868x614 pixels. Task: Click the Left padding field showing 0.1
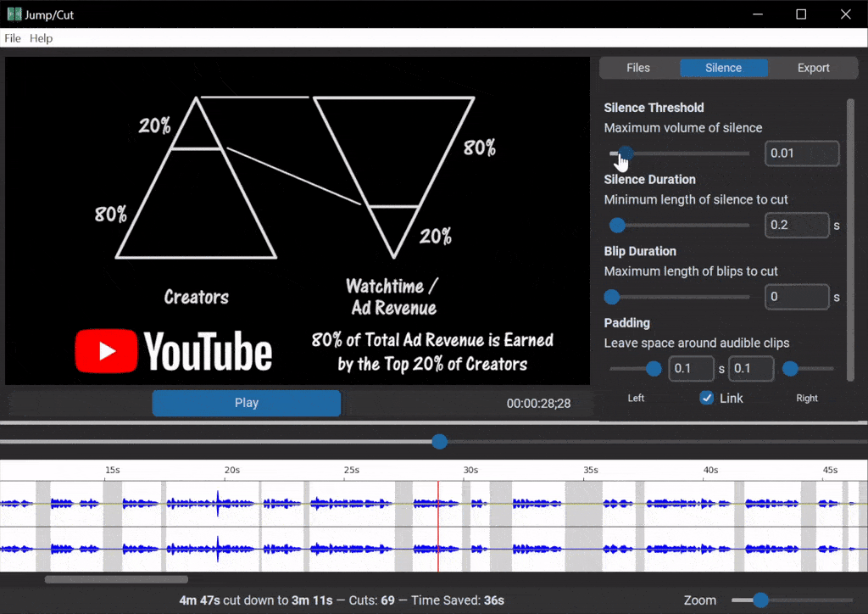coord(692,368)
